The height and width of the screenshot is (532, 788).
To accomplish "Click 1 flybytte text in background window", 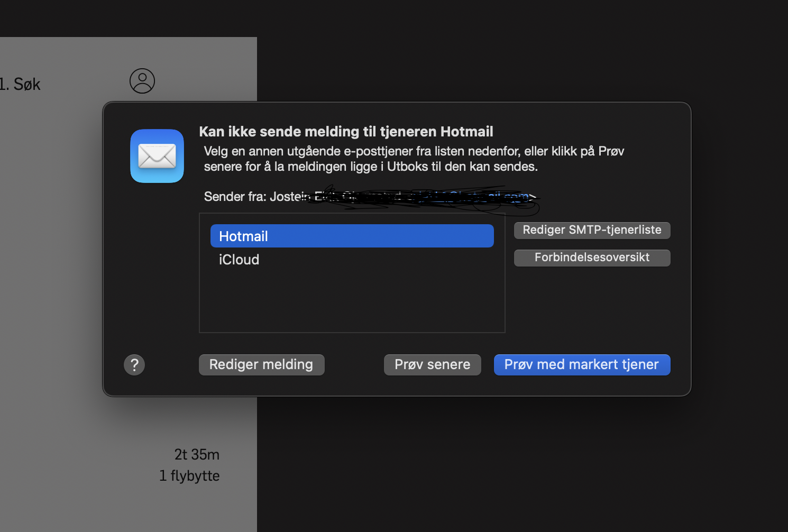I will click(189, 476).
